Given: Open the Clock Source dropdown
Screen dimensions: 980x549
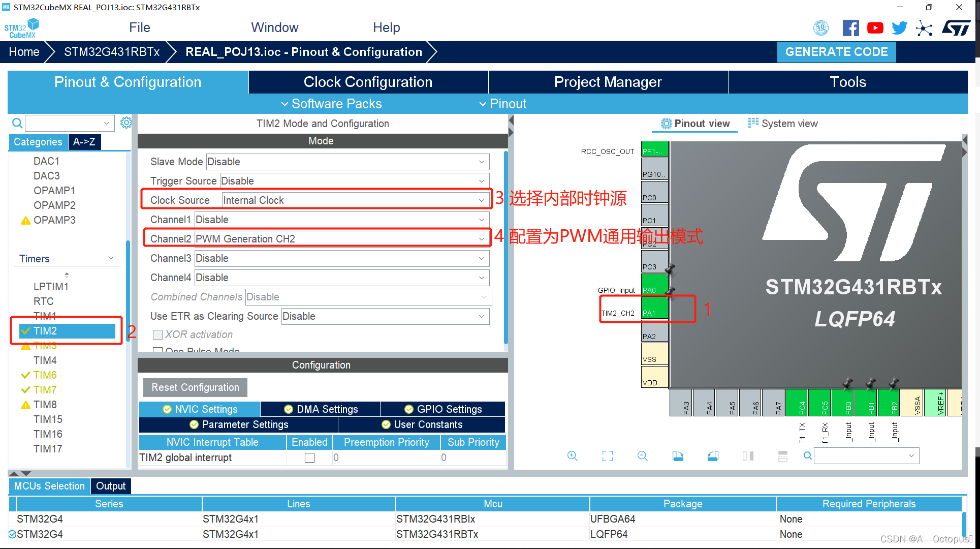Looking at the screenshot, I should [356, 200].
